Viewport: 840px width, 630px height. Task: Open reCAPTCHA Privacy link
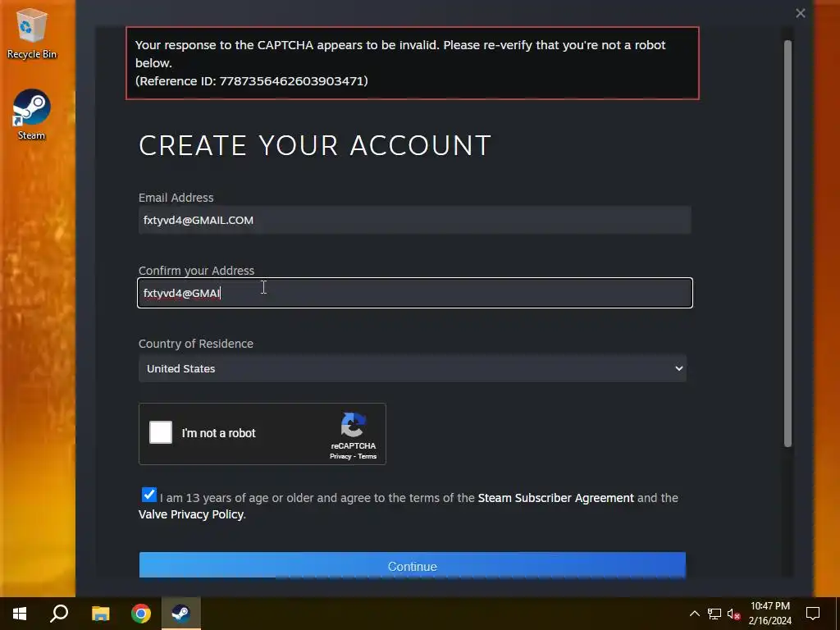[x=340, y=456]
